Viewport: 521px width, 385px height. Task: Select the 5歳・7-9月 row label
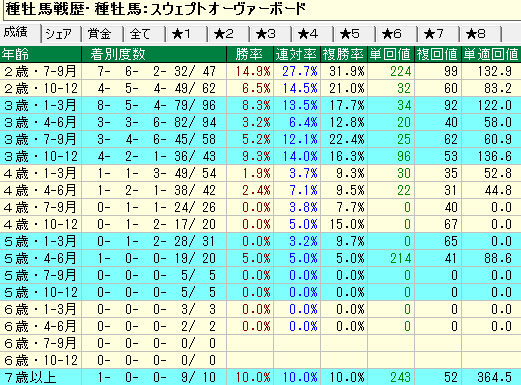coord(41,275)
